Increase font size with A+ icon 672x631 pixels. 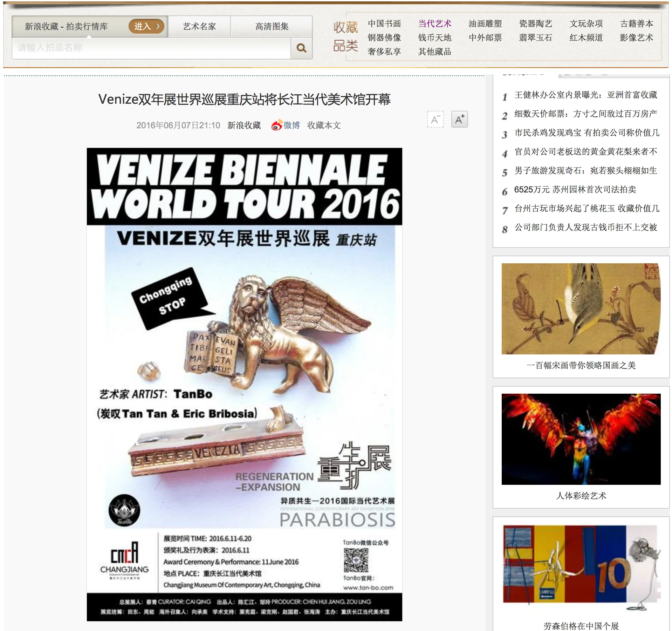click(459, 120)
